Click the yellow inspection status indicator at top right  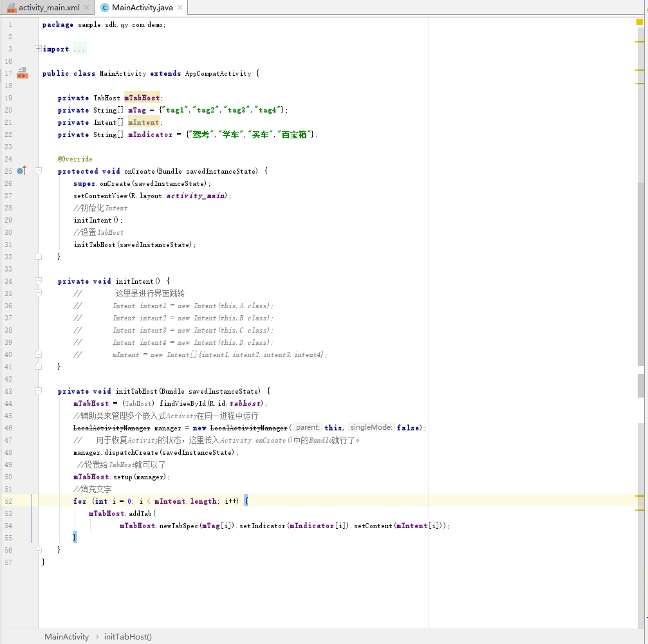pos(639,22)
